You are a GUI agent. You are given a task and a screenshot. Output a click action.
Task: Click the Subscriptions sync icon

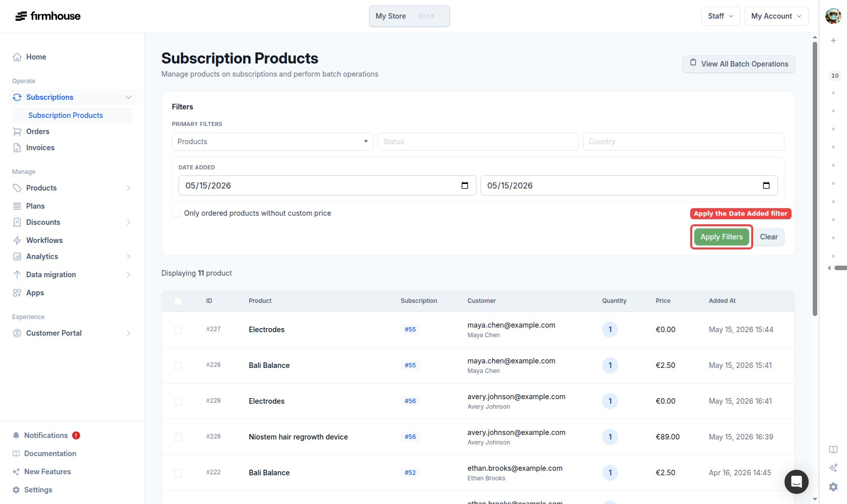coord(17,97)
